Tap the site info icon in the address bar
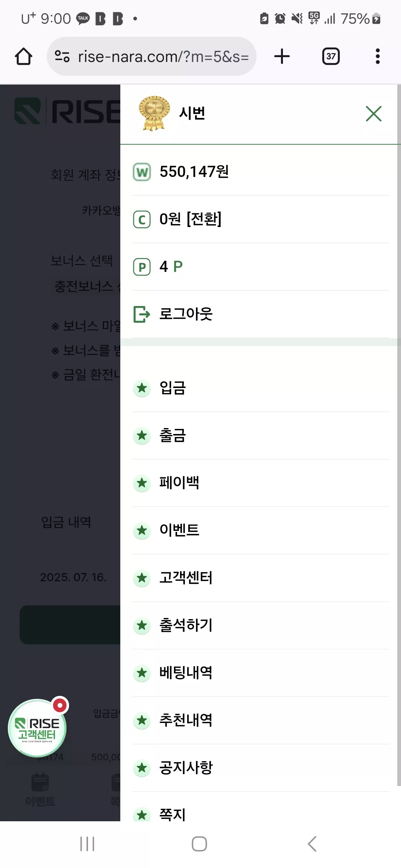Screen dimensions: 401x868 point(62,56)
